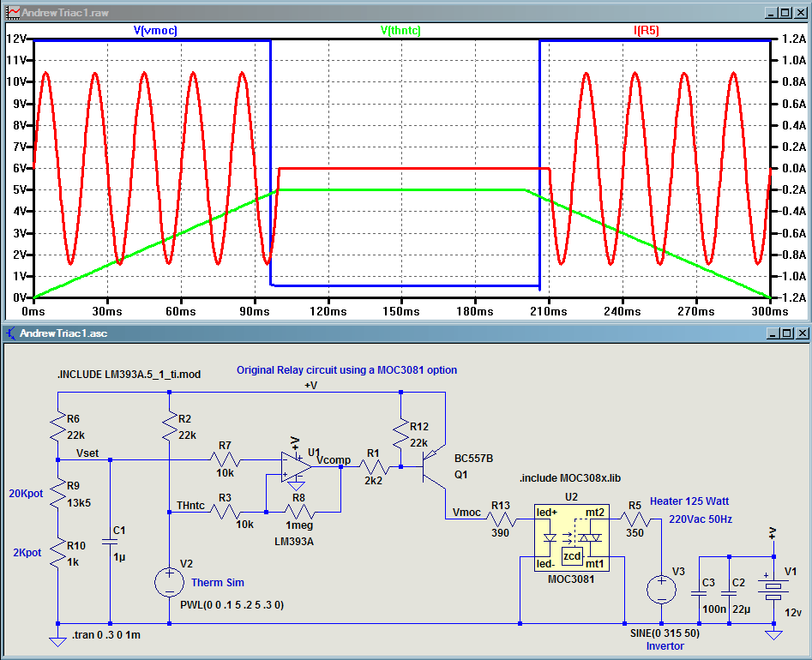
Task: Click the .include MOC308x.lib directive
Action: [x=570, y=477]
